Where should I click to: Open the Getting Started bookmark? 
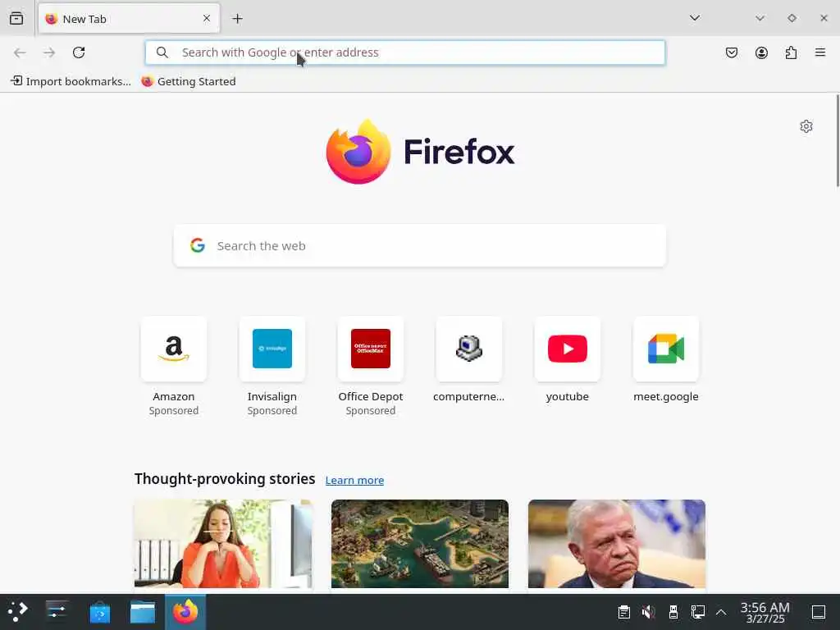point(189,81)
